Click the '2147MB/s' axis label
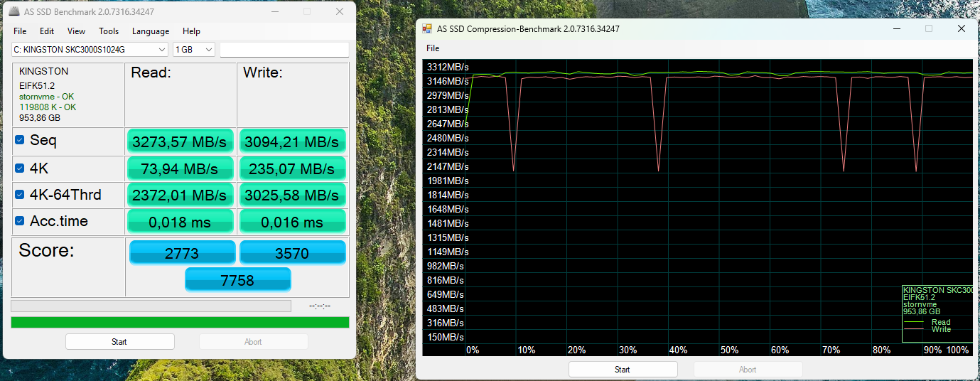Screen dimensions: 980x381 pyautogui.click(x=448, y=166)
